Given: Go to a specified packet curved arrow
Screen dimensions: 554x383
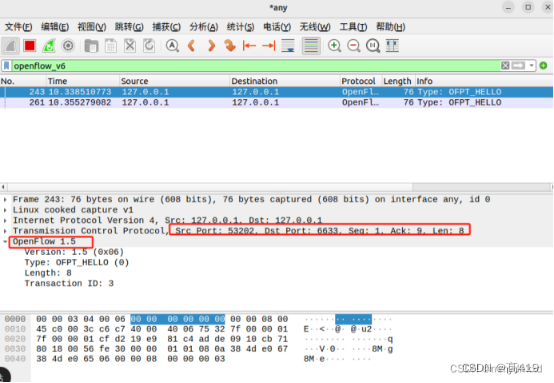Looking at the screenshot, I should (x=230, y=46).
